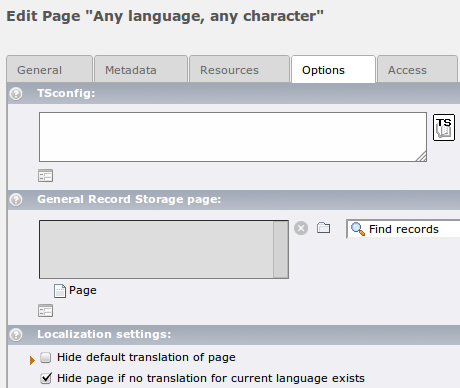The width and height of the screenshot is (460, 388).
Task: Click help icon for General Record Storage page
Action: coord(16,200)
